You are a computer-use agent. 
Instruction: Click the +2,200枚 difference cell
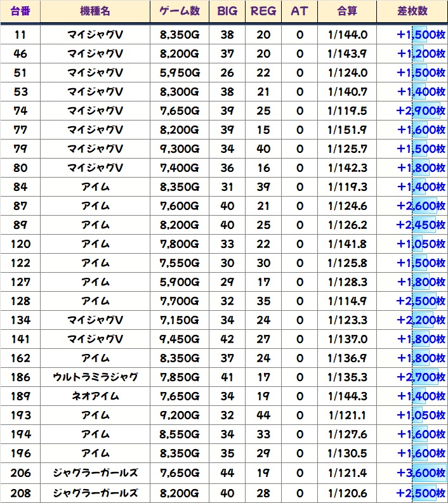pyautogui.click(x=412, y=320)
